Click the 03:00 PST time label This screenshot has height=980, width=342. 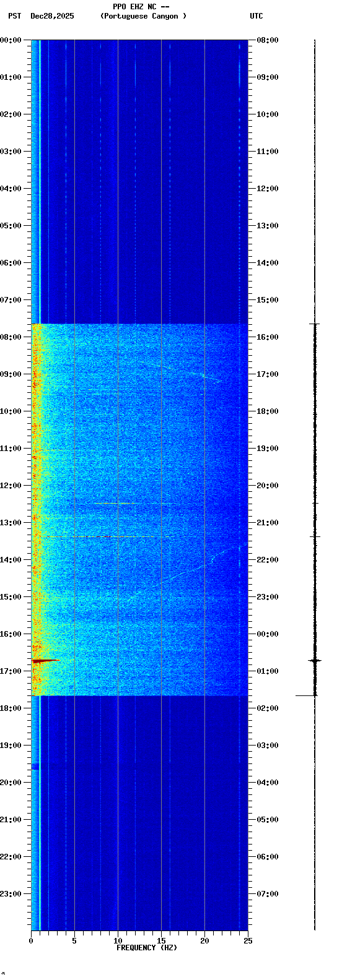coord(11,152)
